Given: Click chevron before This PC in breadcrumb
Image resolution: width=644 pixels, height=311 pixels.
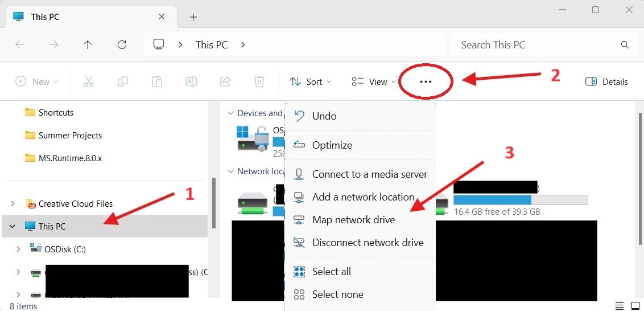Looking at the screenshot, I should (180, 44).
